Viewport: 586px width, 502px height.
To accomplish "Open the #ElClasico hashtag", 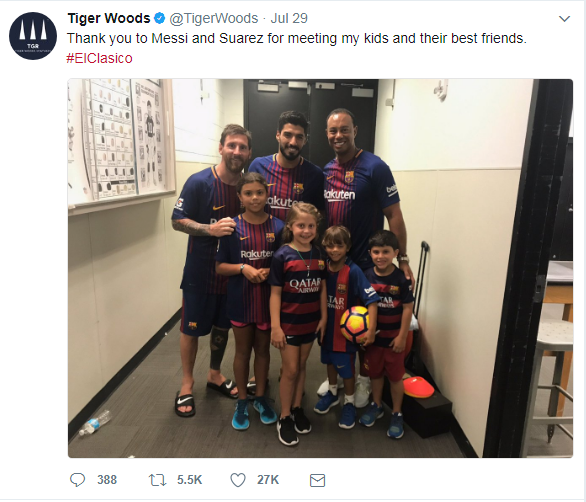I will tap(99, 58).
